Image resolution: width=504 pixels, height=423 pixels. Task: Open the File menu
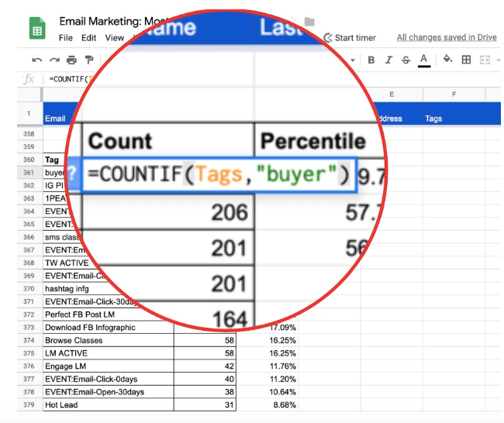(66, 38)
